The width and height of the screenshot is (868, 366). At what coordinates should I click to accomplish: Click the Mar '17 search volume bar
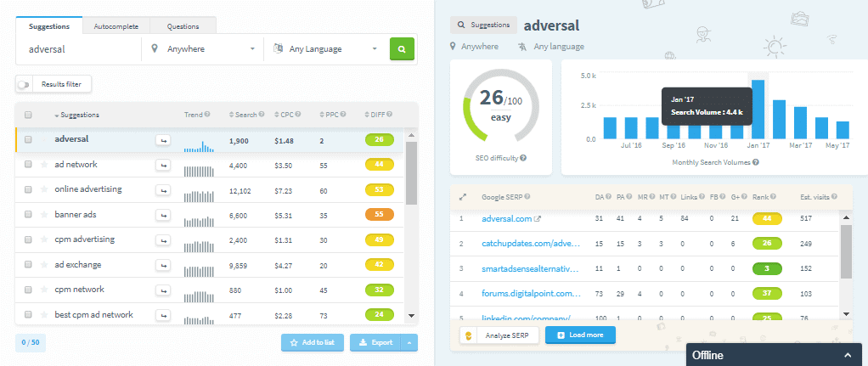(x=800, y=123)
